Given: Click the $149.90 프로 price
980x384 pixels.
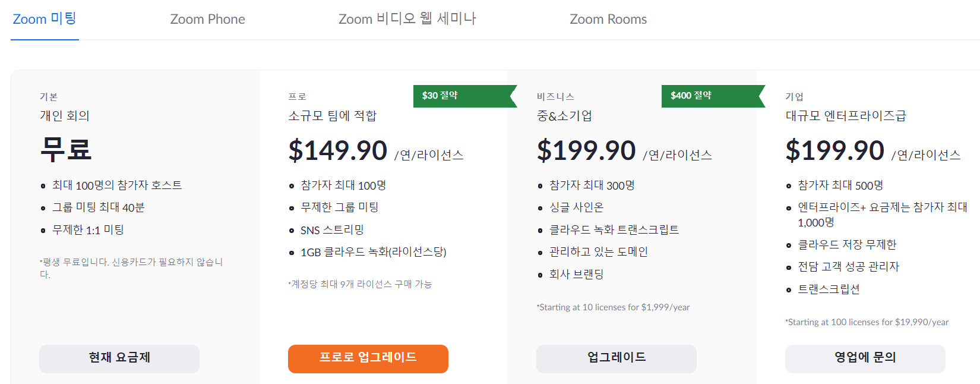Looking at the screenshot, I should 338,150.
